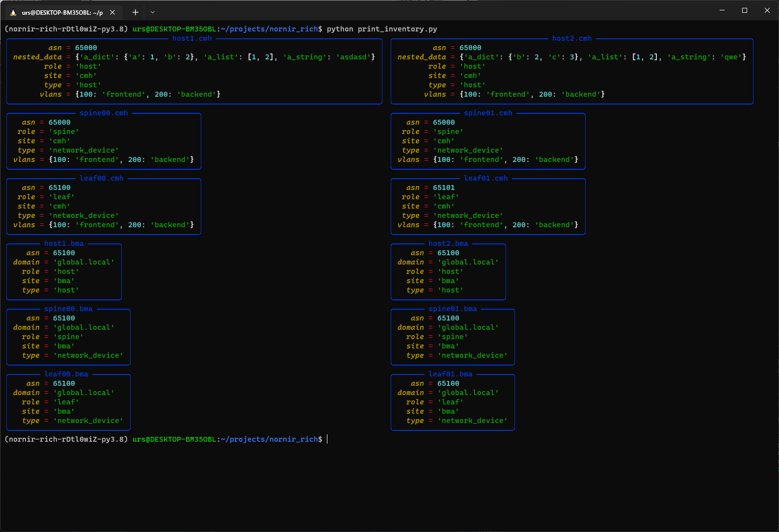Minimize the terminal window
Viewport: 779px width, 532px height.
(722, 10)
